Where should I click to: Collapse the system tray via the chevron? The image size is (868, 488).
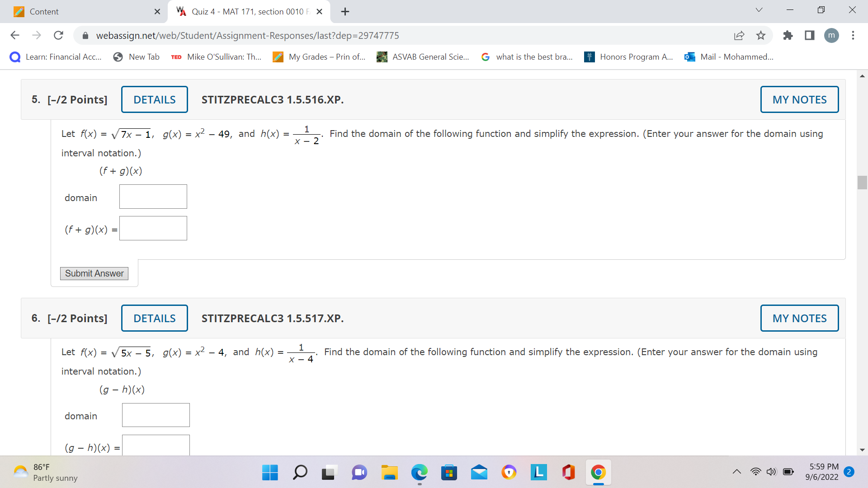tap(736, 471)
